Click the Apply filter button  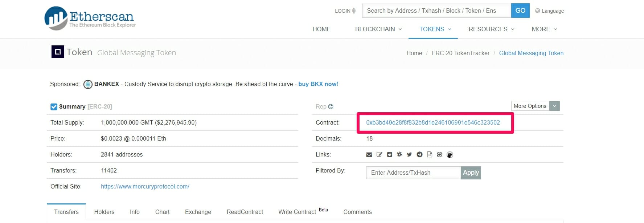coord(471,173)
